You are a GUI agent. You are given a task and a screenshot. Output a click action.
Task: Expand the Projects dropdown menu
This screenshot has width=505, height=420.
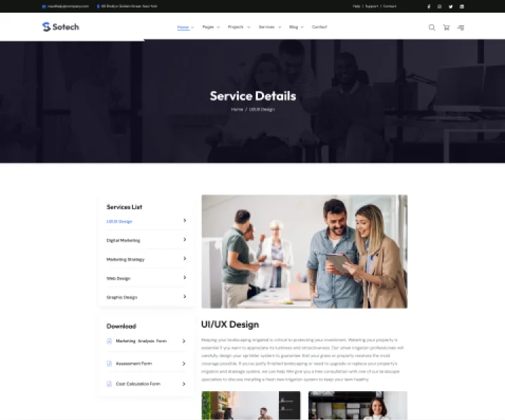tap(237, 27)
